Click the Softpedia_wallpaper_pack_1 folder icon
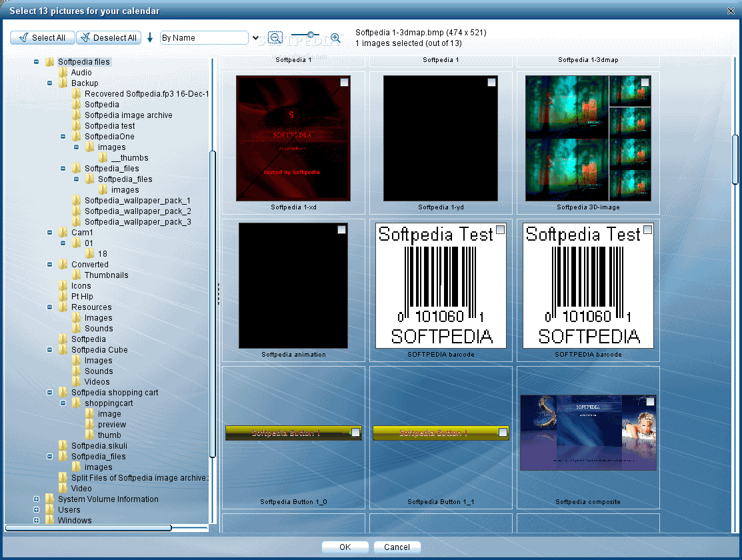Image resolution: width=742 pixels, height=560 pixels. pyautogui.click(x=76, y=200)
